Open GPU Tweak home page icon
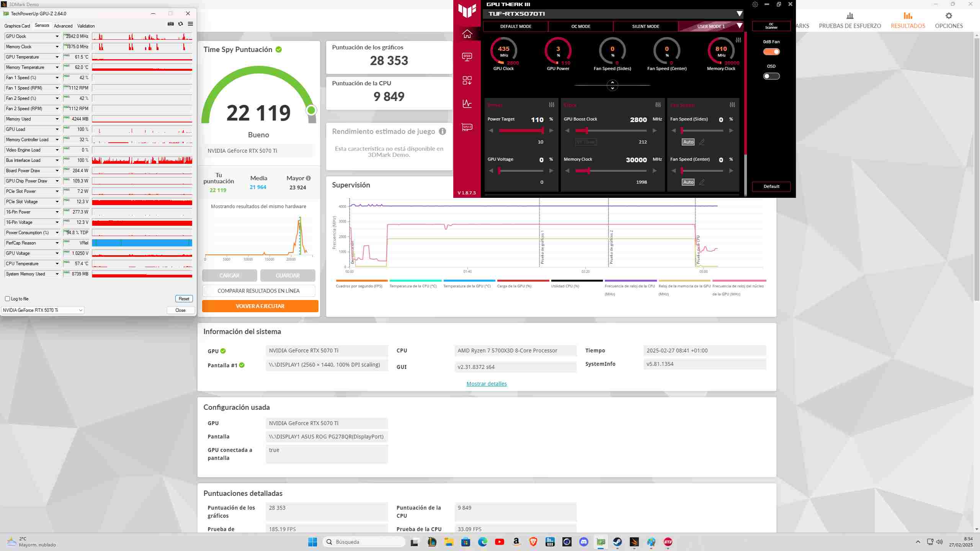The height and width of the screenshot is (551, 980). coord(467,34)
